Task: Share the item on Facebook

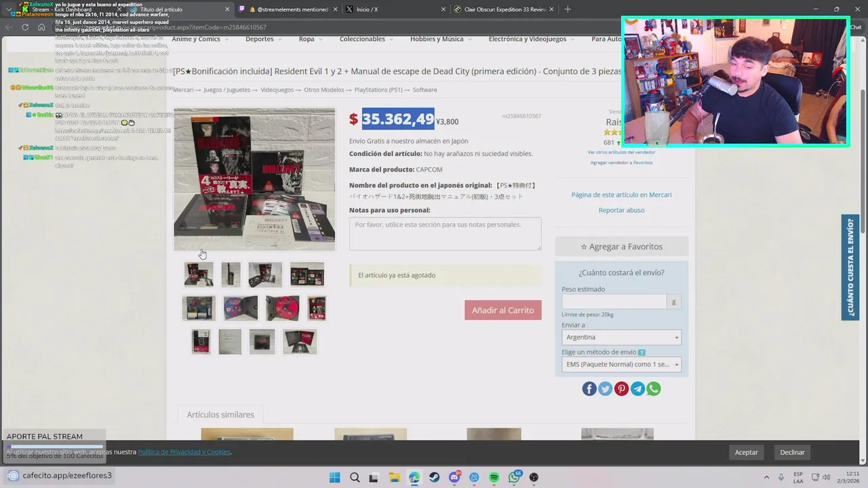Action: pyautogui.click(x=589, y=388)
